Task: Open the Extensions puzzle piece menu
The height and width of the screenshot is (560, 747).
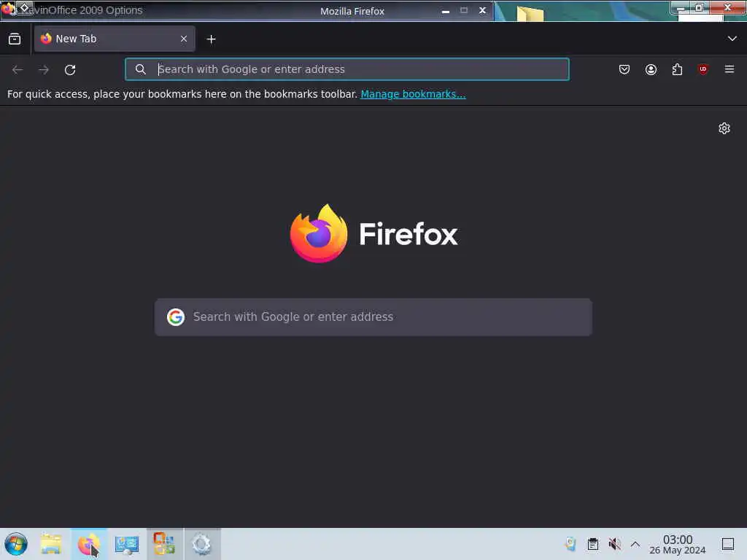Action: (x=677, y=69)
